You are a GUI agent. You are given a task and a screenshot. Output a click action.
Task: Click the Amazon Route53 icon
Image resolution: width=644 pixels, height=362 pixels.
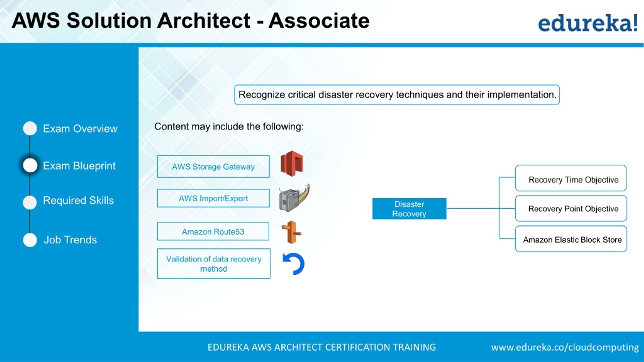[x=292, y=232]
